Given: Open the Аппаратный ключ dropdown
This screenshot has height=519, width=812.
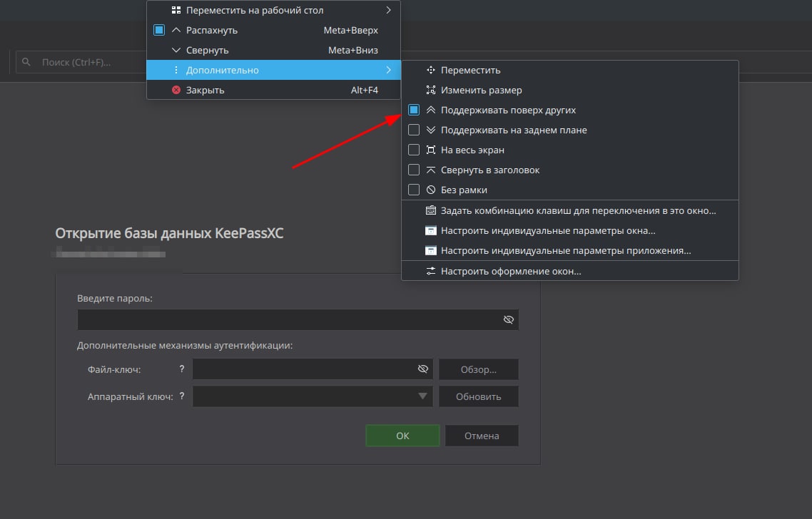Looking at the screenshot, I should pos(313,396).
